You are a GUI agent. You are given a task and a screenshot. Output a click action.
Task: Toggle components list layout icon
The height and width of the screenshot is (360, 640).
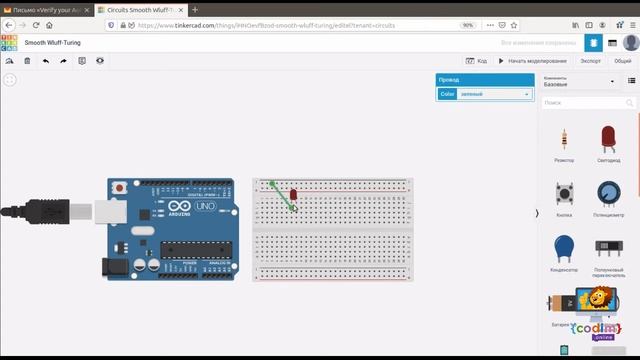(x=631, y=81)
